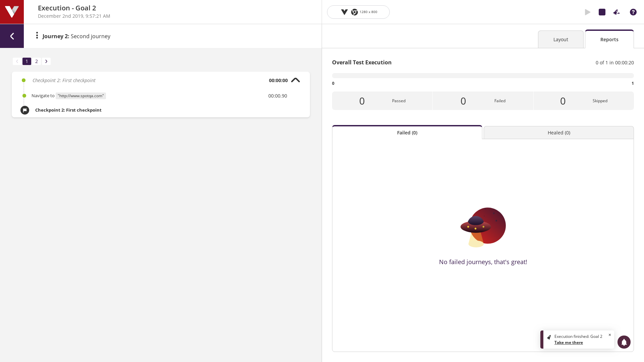Go to previous page arrow
644x362 pixels.
pyautogui.click(x=17, y=61)
